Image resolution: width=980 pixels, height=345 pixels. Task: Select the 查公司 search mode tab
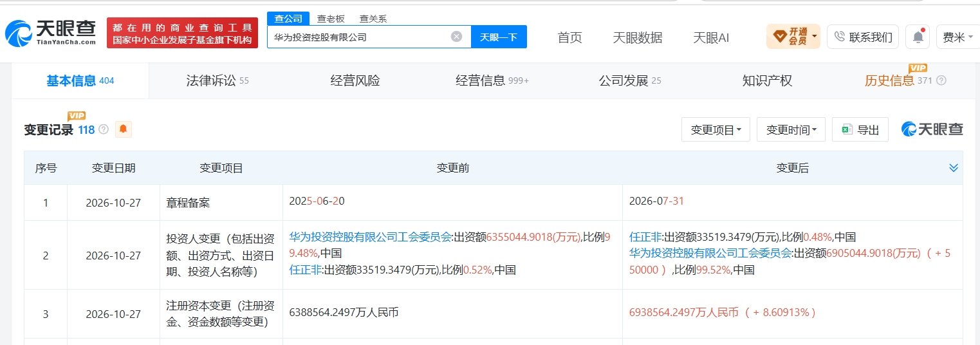(288, 19)
